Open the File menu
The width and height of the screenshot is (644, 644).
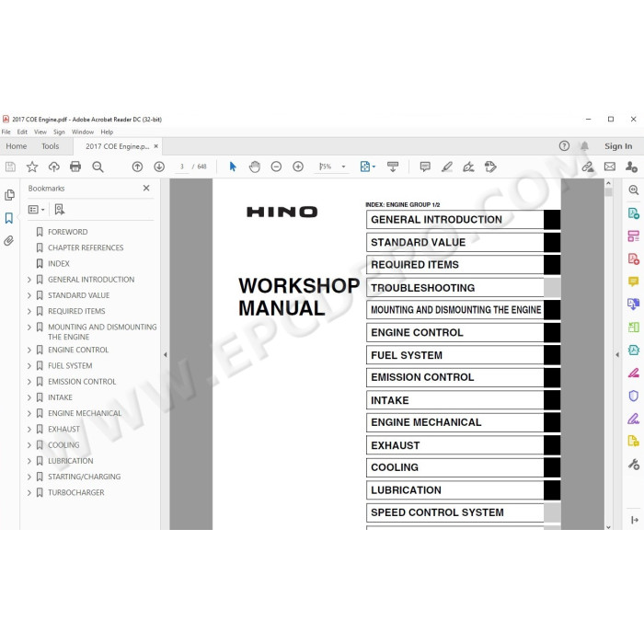[x=6, y=132]
